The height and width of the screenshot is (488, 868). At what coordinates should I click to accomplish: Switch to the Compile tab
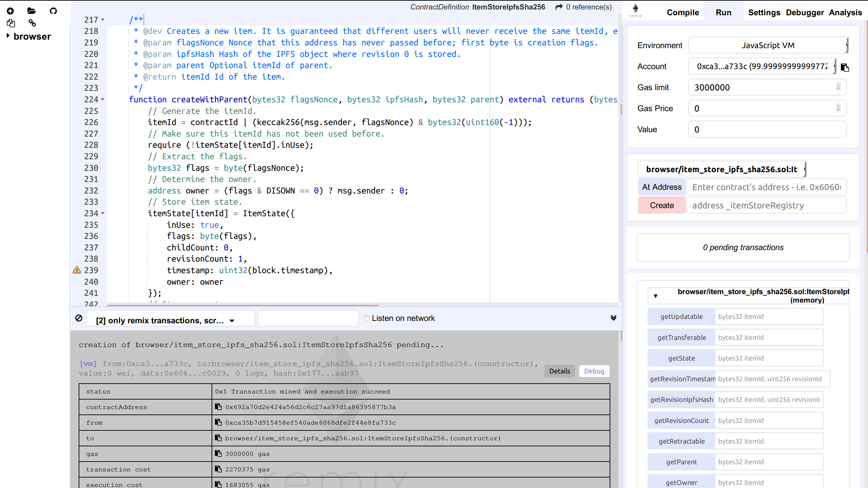683,13
